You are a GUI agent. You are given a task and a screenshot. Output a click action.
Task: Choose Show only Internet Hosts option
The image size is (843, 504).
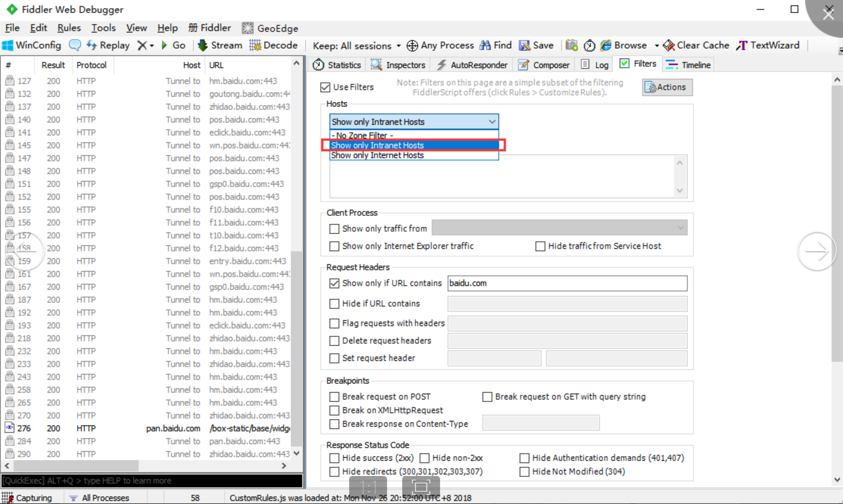point(414,155)
